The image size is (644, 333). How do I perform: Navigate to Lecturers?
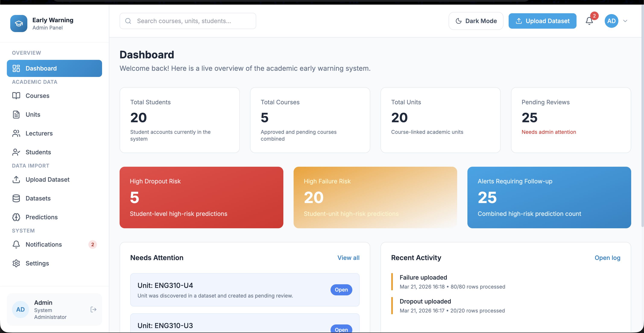54,133
